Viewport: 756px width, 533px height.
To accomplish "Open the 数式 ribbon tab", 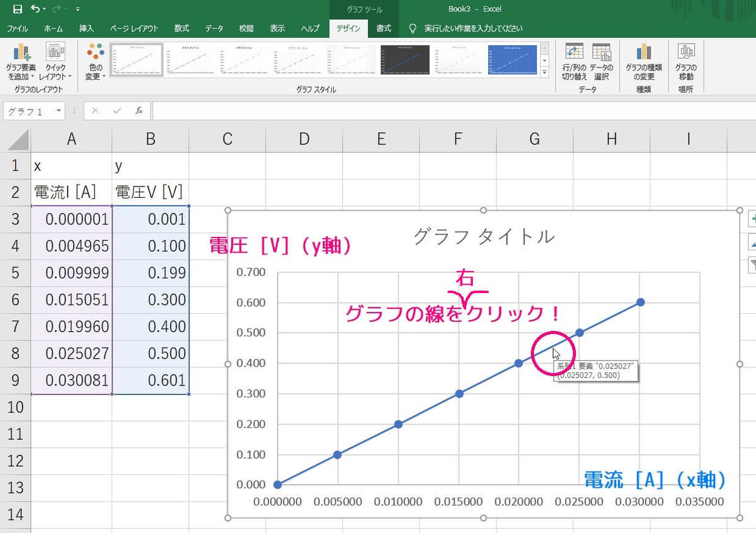I will 182,28.
